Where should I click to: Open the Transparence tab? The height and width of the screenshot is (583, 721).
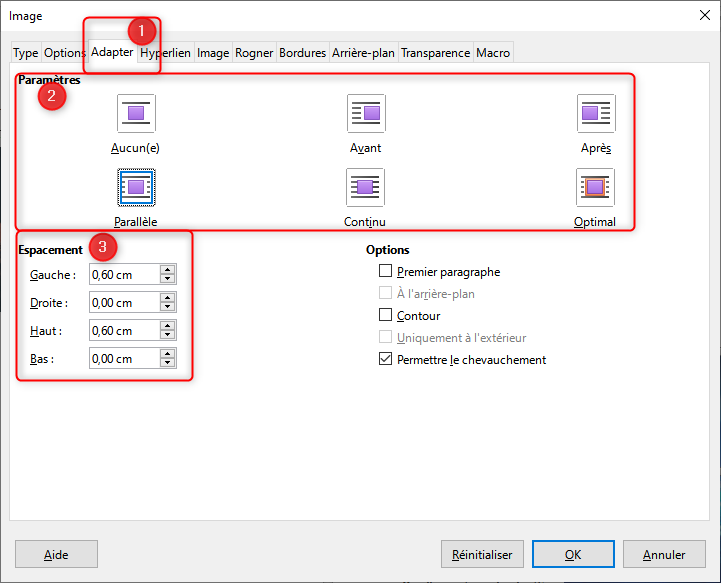coord(435,53)
